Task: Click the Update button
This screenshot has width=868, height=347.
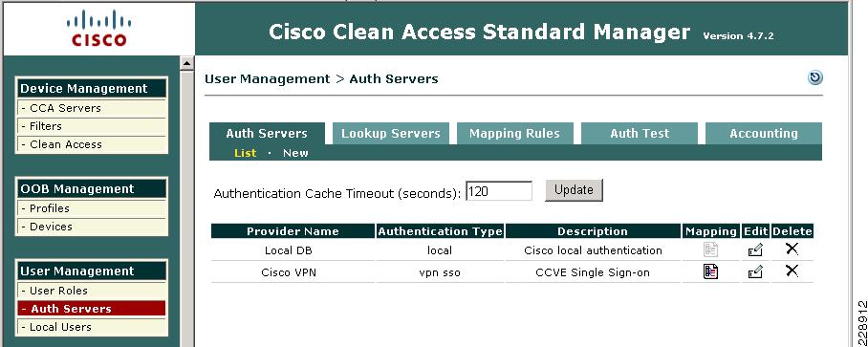Action: tap(574, 190)
